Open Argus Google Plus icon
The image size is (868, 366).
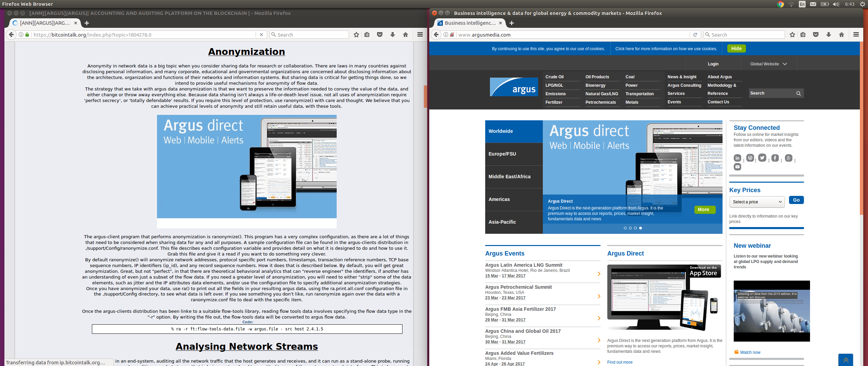(789, 158)
